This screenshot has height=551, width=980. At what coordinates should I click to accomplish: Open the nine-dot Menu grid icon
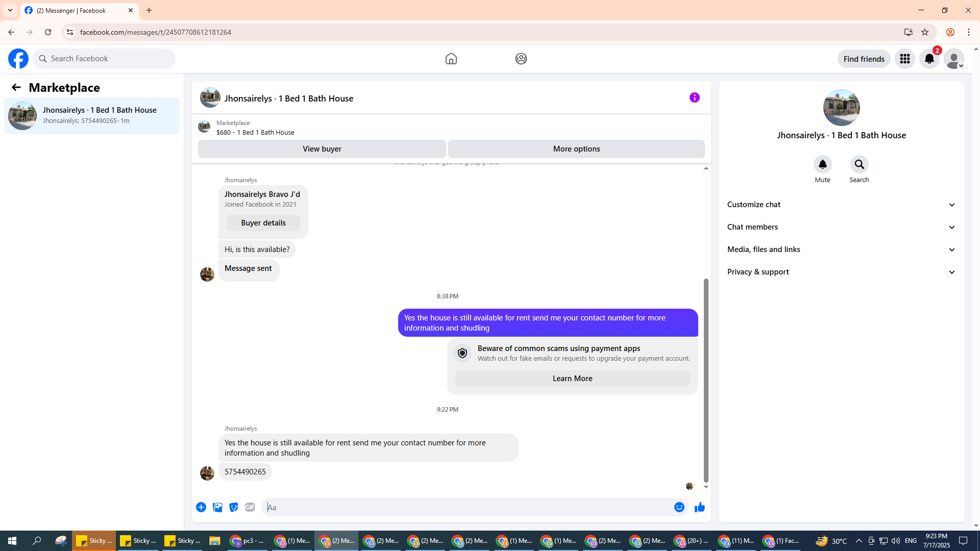click(904, 59)
